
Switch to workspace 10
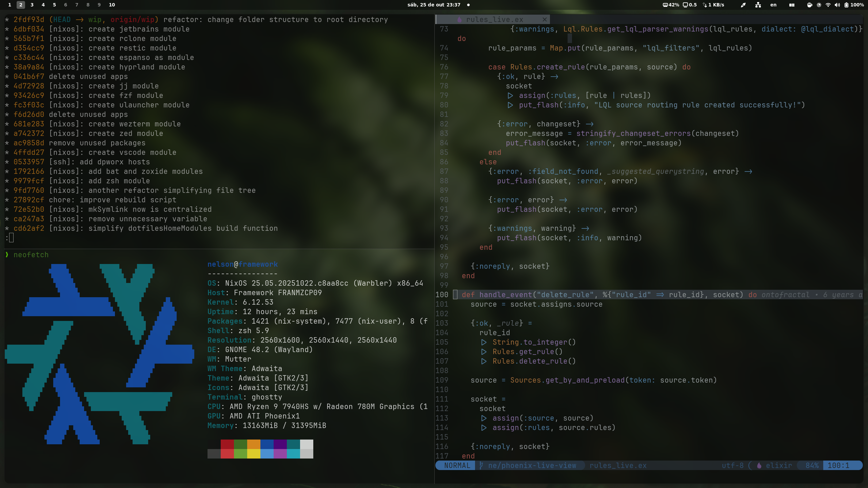coord(112,5)
